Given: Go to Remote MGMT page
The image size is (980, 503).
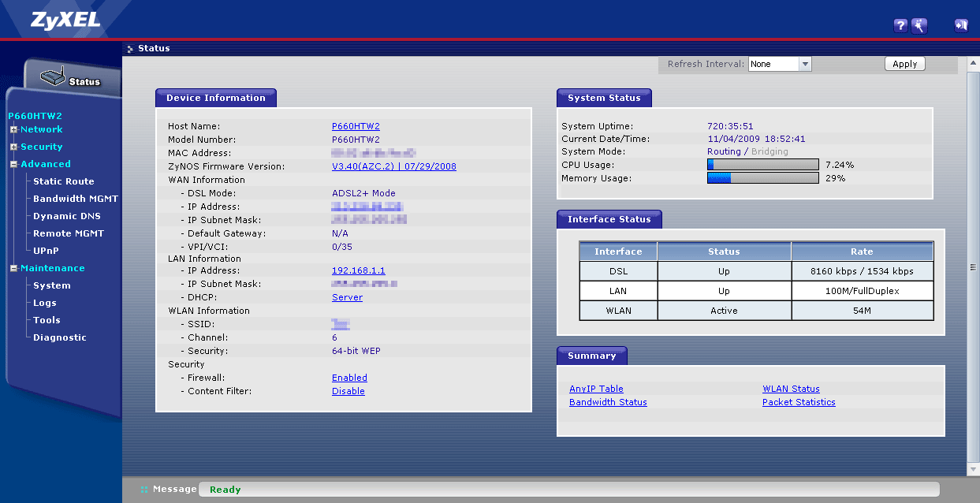Looking at the screenshot, I should 69,233.
